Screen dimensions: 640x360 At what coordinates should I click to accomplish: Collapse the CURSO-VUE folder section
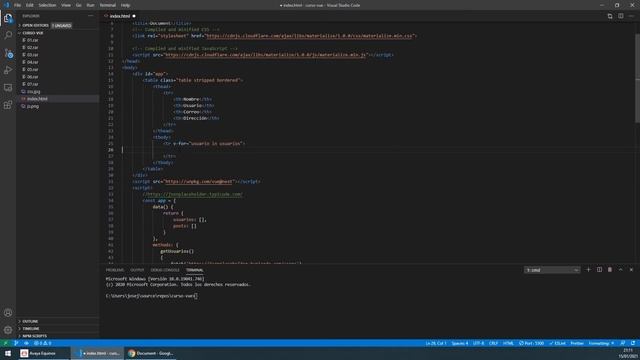33,33
